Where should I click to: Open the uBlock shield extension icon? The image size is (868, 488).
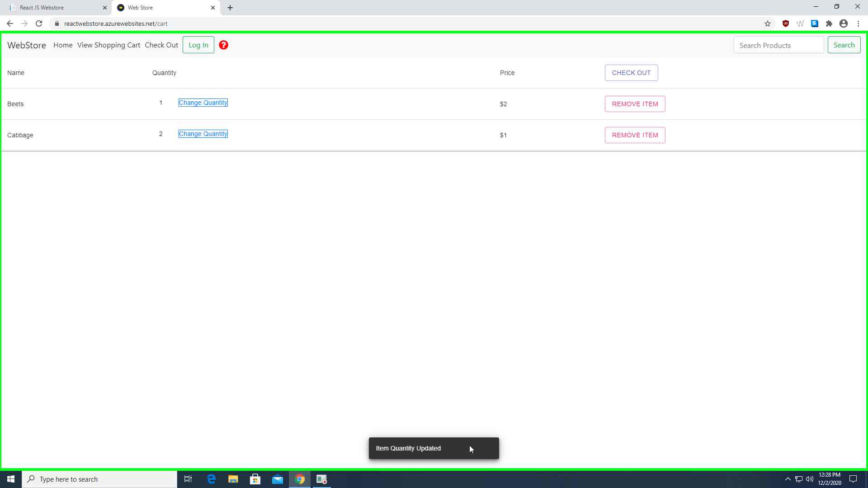[786, 23]
